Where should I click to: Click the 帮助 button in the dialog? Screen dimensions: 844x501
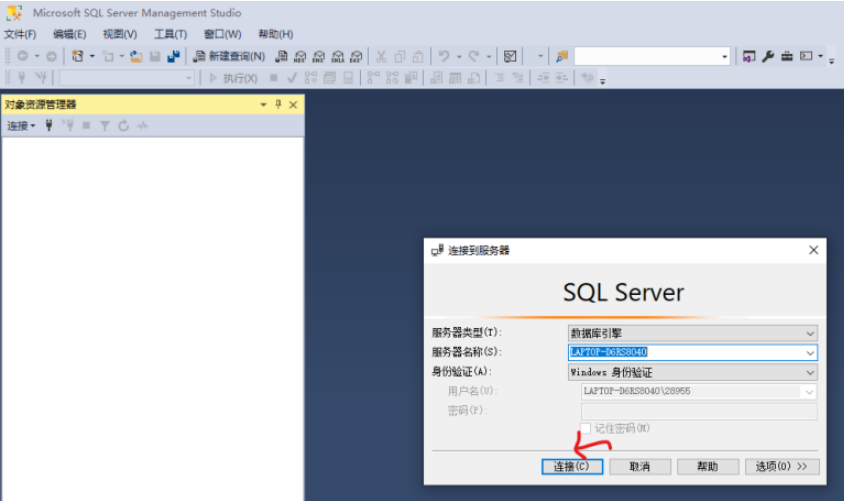707,467
